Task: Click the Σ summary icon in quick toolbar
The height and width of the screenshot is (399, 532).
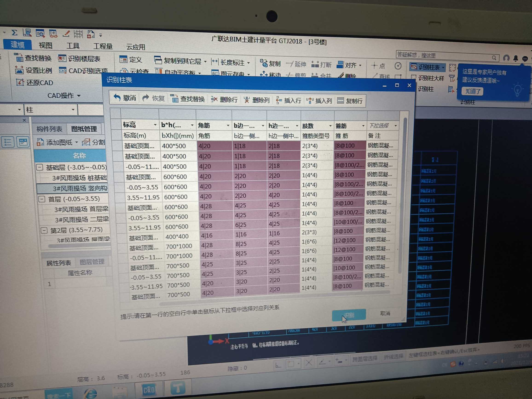Action: (x=14, y=32)
